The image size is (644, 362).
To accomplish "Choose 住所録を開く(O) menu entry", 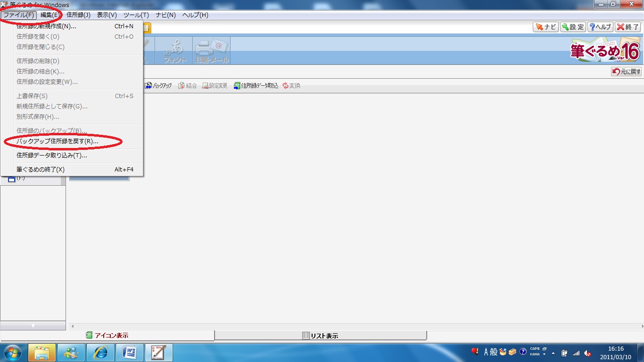I will 72,37.
